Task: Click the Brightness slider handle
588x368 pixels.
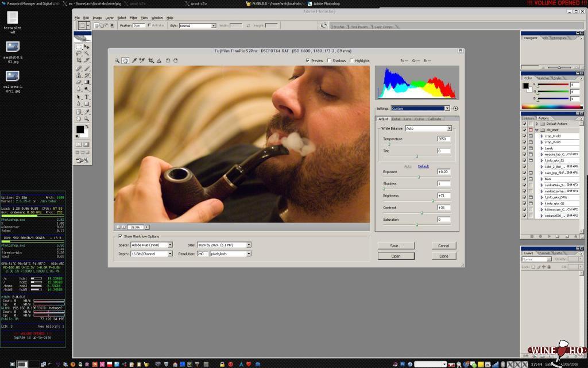Action: 433,201
